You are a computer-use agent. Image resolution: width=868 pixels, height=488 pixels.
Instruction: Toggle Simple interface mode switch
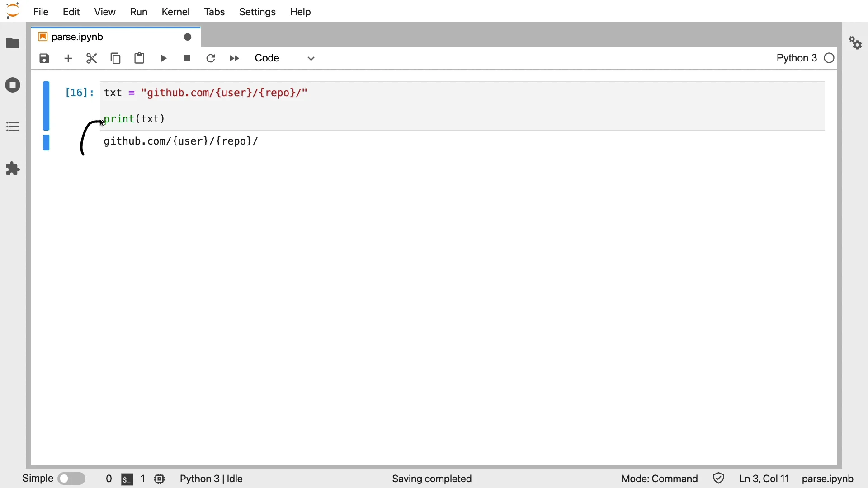pyautogui.click(x=72, y=479)
